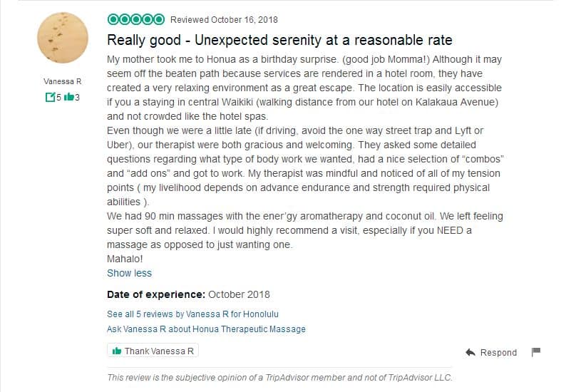The image size is (571, 392).
Task: Click the flag icon to report review
Action: click(537, 352)
